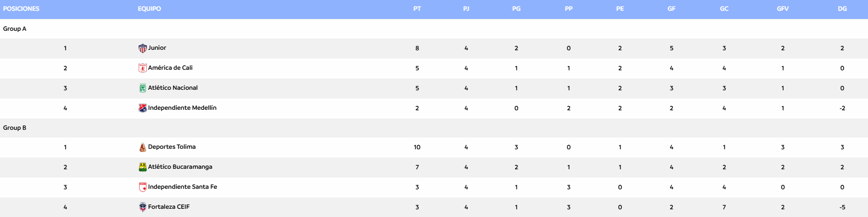
Task: Click the Atlético Bucaramanga crest icon
Action: (143, 167)
